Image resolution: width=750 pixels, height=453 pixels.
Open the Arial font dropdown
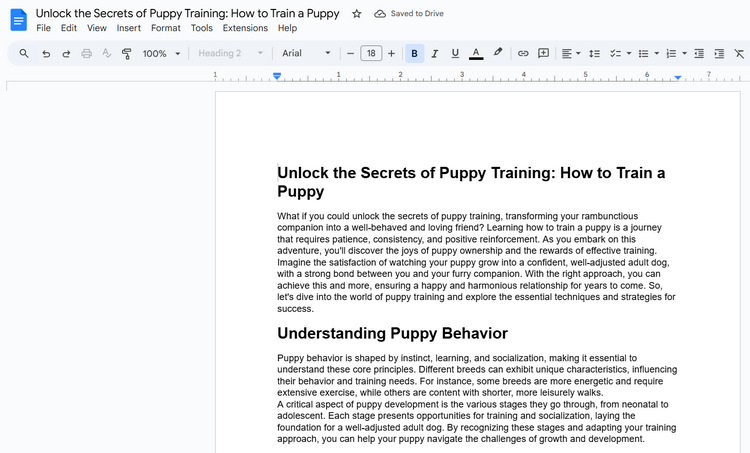pos(306,53)
